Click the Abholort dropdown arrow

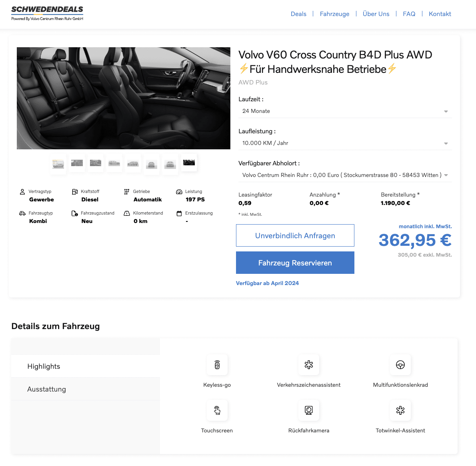click(x=446, y=175)
